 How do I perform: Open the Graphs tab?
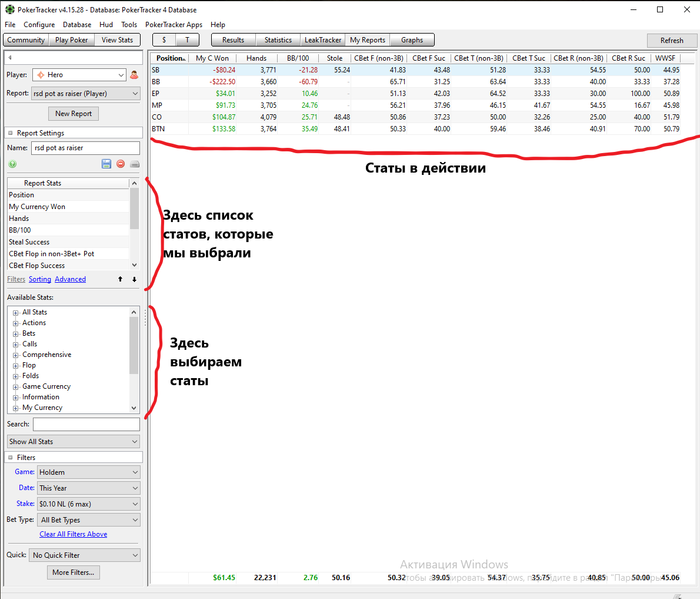point(412,40)
